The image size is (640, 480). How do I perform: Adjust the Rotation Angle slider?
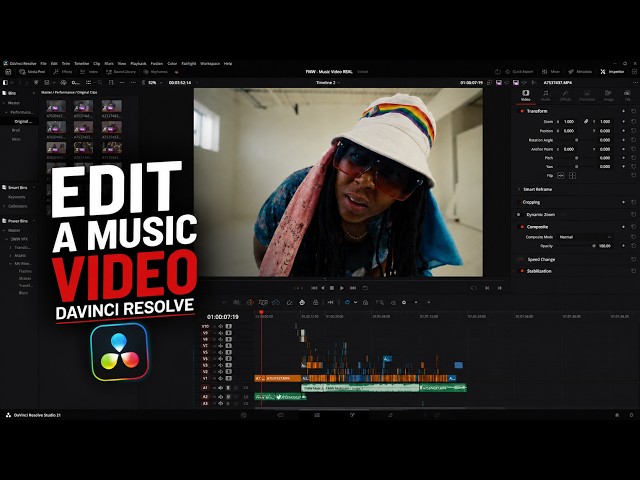[576, 140]
